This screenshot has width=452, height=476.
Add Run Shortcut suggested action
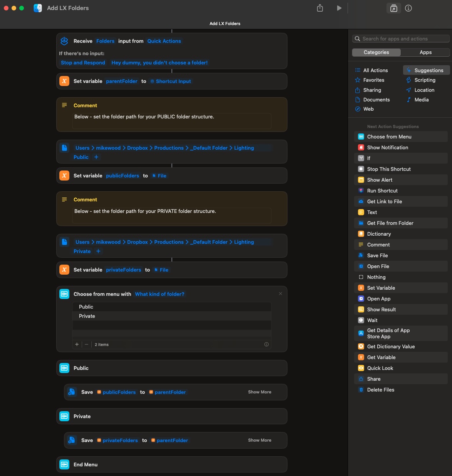(401, 191)
